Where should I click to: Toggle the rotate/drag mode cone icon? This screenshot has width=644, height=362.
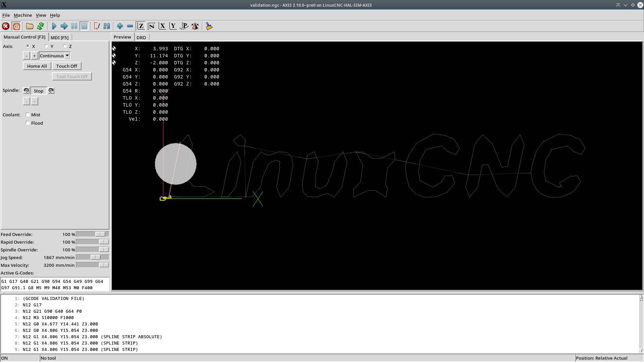[195, 26]
